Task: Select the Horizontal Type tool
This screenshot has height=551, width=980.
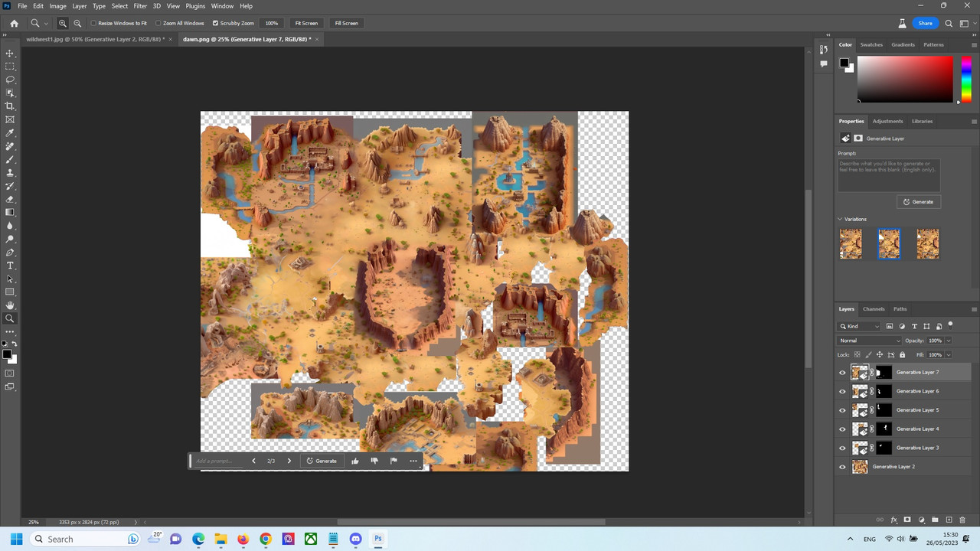Action: pyautogui.click(x=10, y=266)
